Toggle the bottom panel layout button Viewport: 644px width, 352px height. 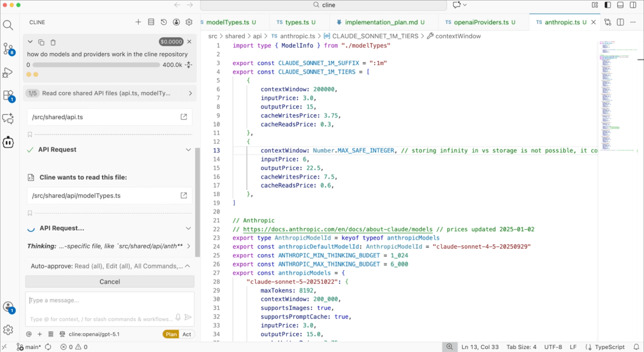[620, 5]
